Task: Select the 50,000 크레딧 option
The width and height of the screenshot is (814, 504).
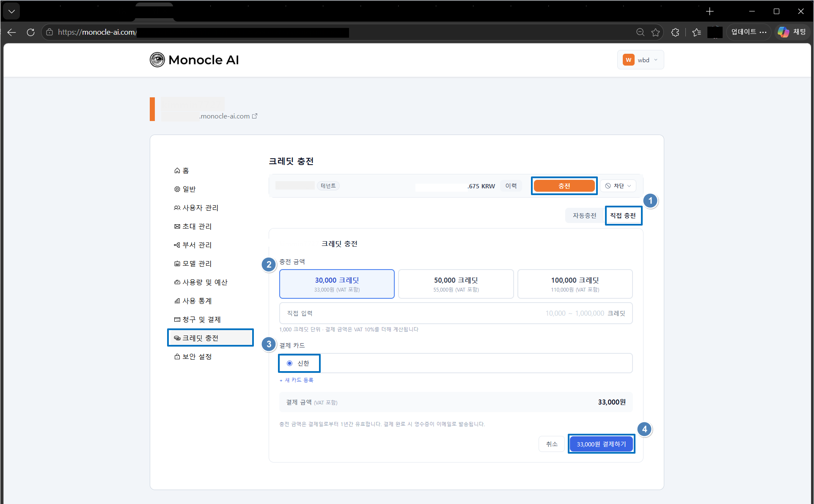Action: tap(456, 284)
